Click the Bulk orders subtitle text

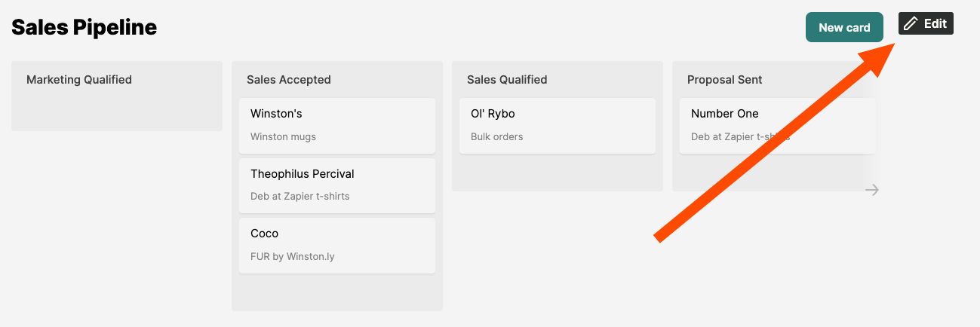pyautogui.click(x=497, y=137)
